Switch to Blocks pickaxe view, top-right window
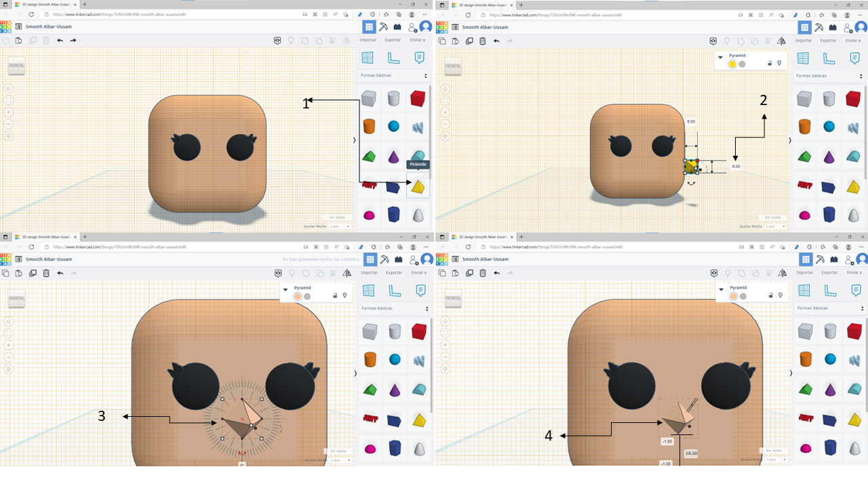The image size is (868, 488). [819, 27]
